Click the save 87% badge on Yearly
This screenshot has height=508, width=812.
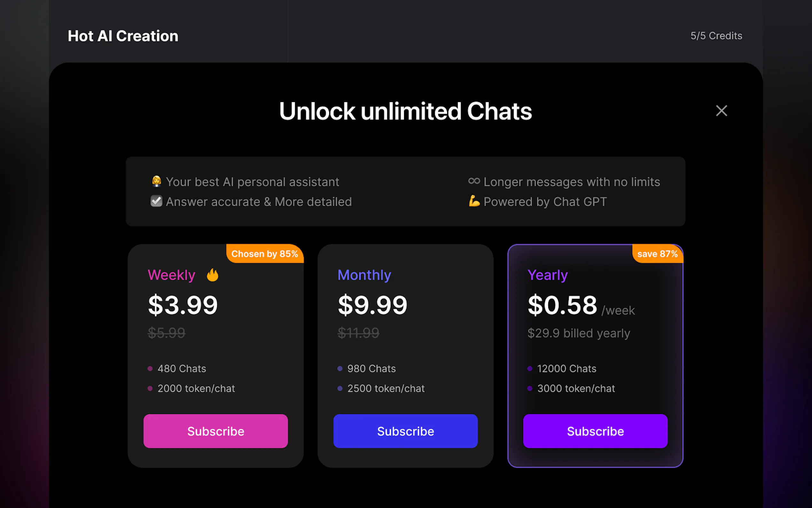[657, 254]
